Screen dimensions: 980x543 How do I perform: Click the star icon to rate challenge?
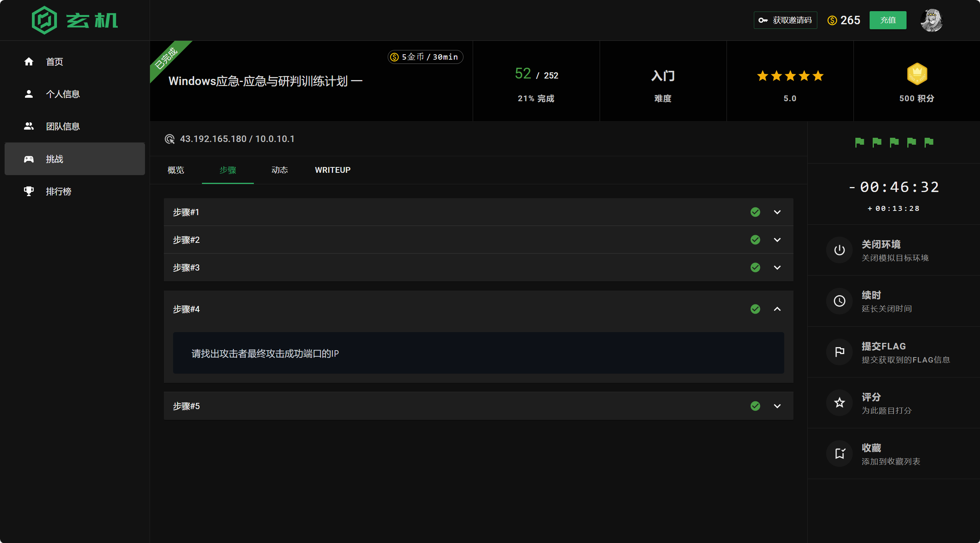click(x=839, y=403)
